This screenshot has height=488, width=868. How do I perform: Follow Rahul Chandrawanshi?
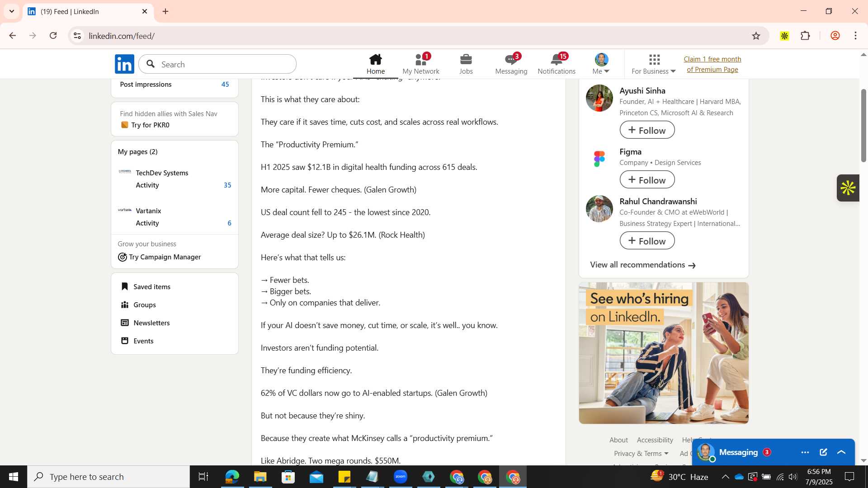point(647,241)
